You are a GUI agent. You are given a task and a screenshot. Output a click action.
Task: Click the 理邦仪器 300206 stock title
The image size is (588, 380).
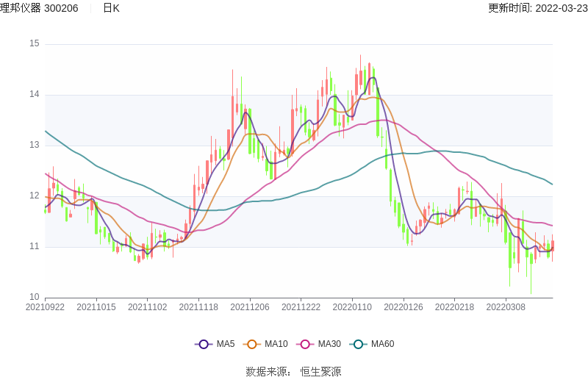coord(39,8)
